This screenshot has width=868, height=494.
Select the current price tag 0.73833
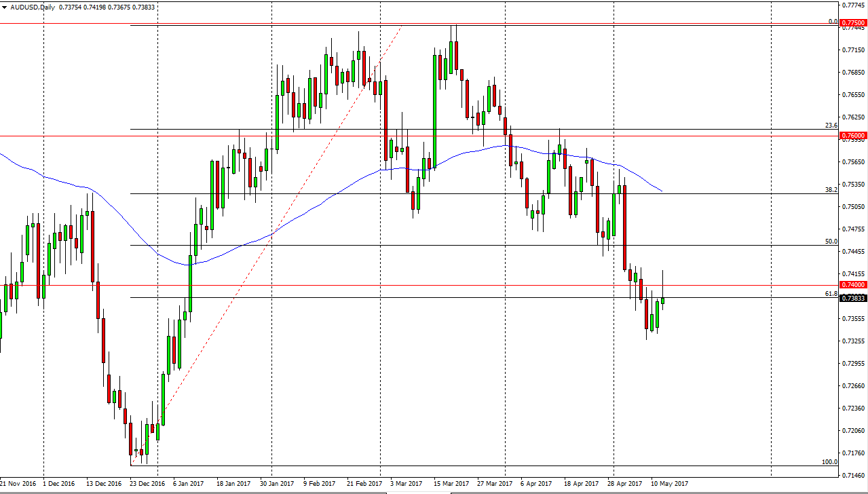pyautogui.click(x=853, y=297)
